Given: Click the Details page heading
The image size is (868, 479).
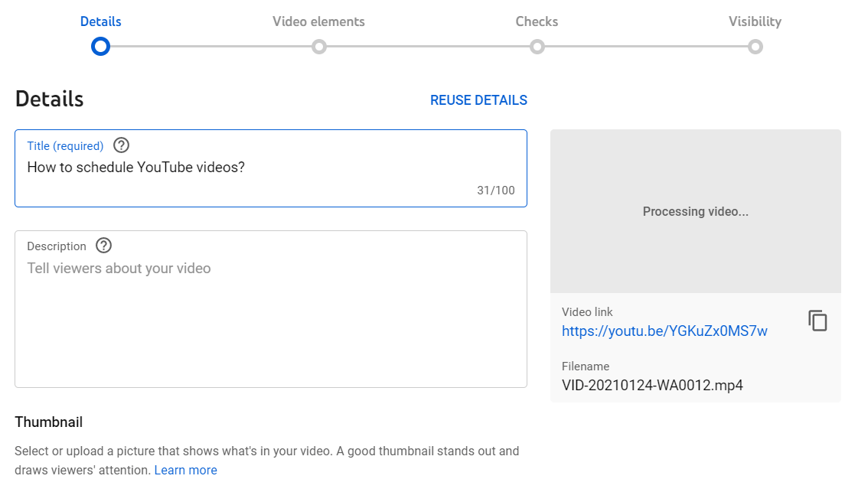Looking at the screenshot, I should pyautogui.click(x=49, y=99).
